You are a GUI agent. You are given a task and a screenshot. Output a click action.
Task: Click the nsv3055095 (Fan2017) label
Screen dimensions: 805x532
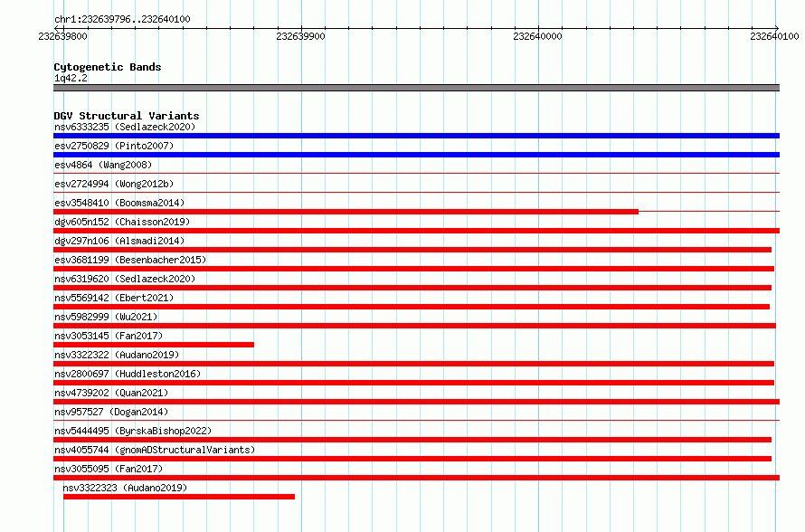point(109,469)
